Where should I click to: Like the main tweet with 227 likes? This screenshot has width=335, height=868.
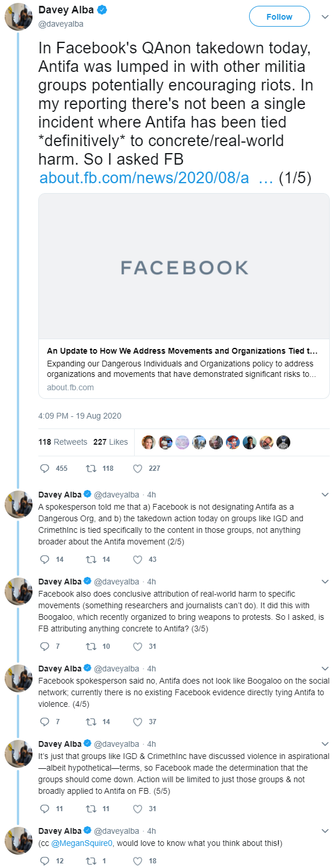pyautogui.click(x=137, y=468)
